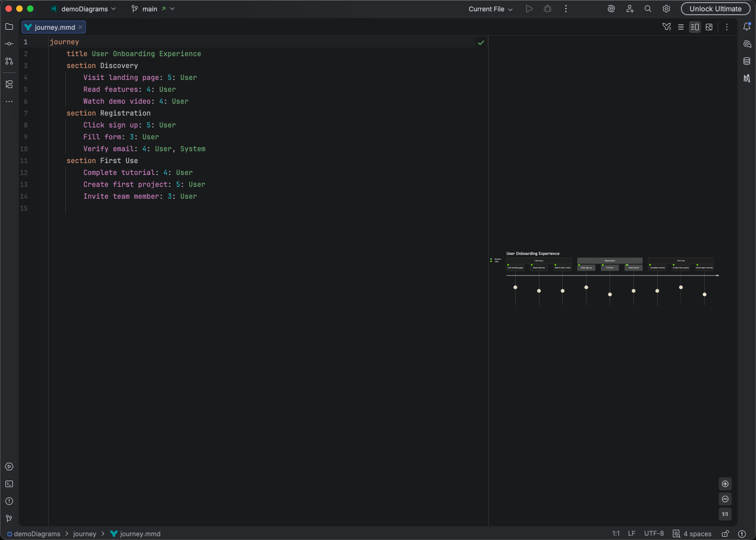The width and height of the screenshot is (756, 540).
Task: Open the Terminal tool window
Action: click(9, 484)
